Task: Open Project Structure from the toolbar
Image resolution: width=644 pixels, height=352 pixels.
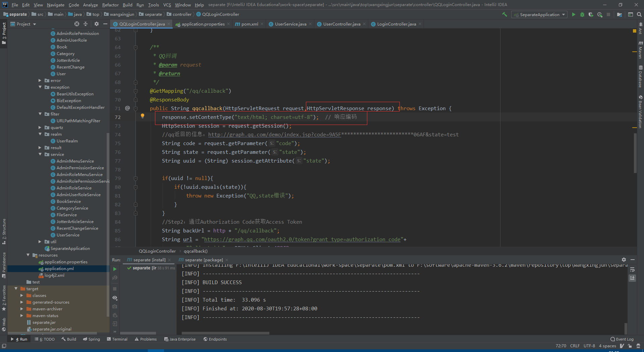Action: (620, 14)
